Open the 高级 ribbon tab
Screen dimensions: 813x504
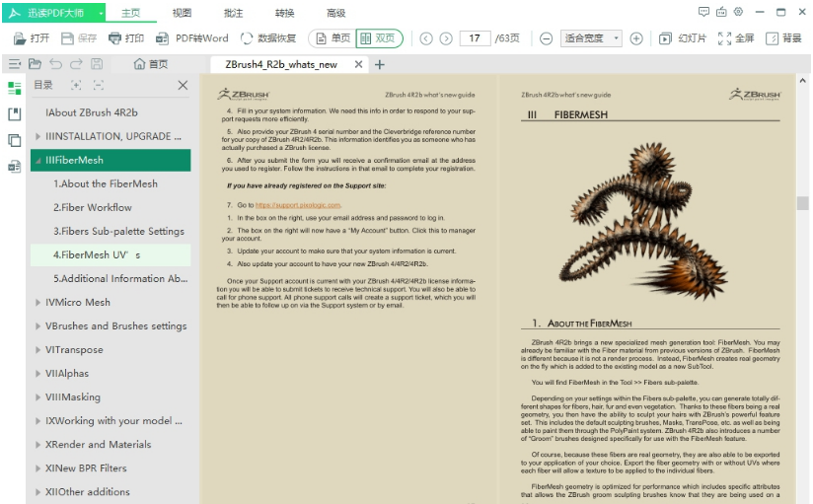pos(336,13)
